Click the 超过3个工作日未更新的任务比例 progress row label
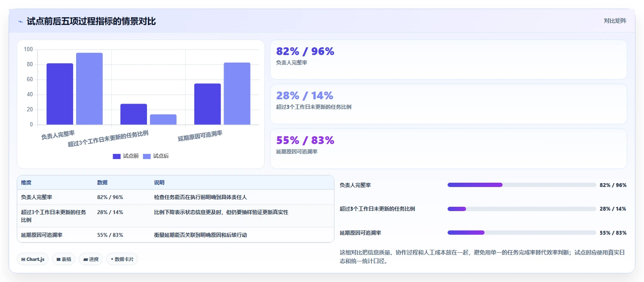The width and height of the screenshot is (644, 282). [x=377, y=209]
